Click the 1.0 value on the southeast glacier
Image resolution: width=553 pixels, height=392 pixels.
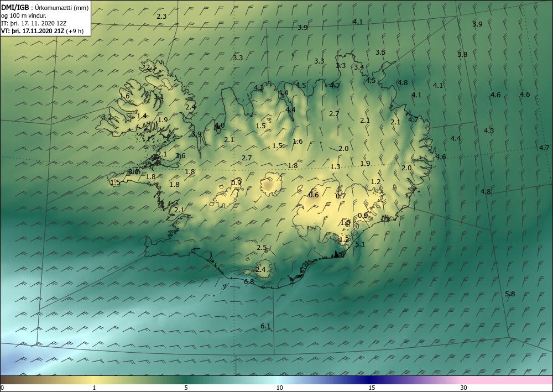[x=345, y=222]
